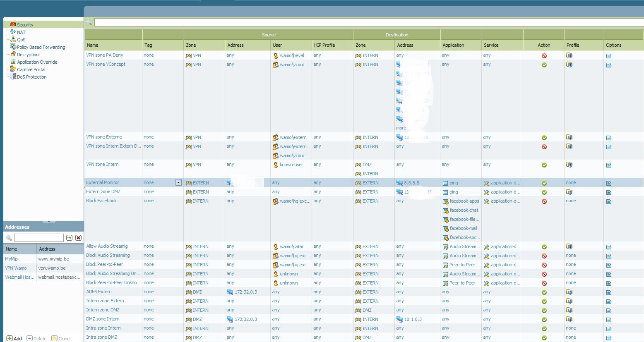Click the options icon of External Monitor row
Viewport: 644px width, 342px height.
click(x=609, y=183)
